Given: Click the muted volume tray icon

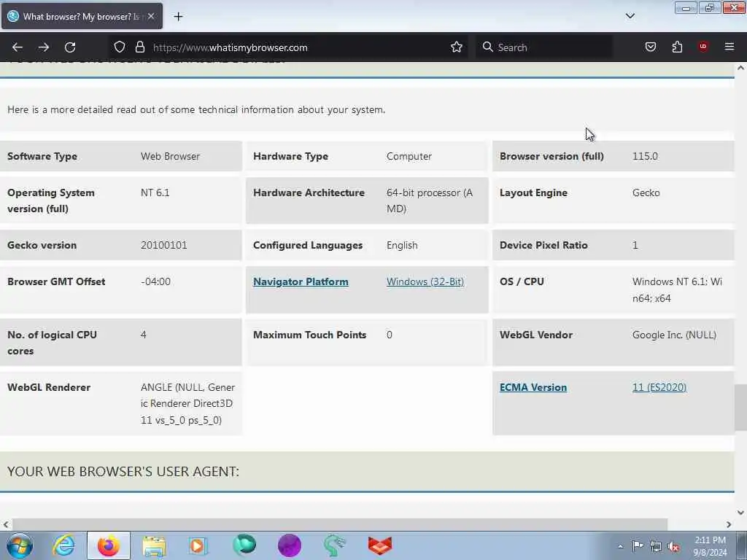Looking at the screenshot, I should click(x=673, y=546).
